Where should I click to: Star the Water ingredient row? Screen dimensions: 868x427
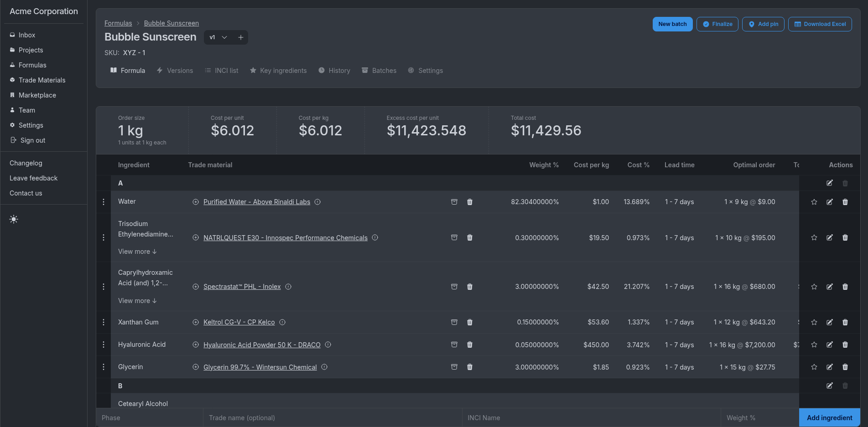(x=814, y=202)
